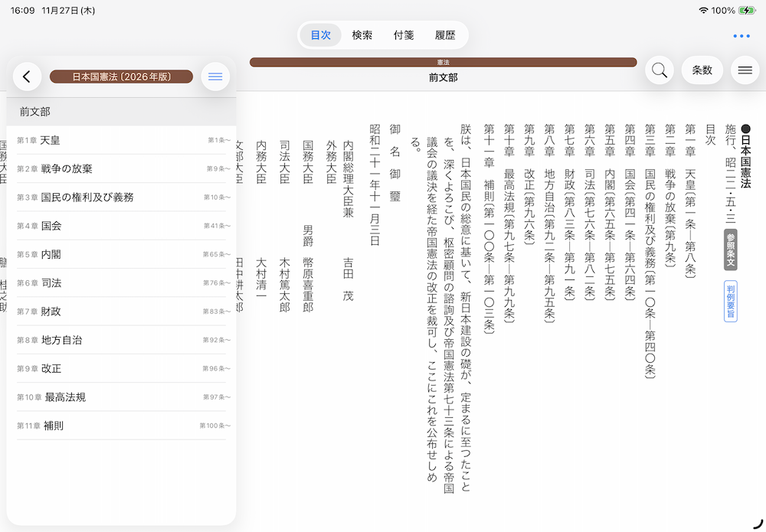The height and width of the screenshot is (532, 766).
Task: Tap the brown 憲法 progress bar
Action: click(x=443, y=62)
